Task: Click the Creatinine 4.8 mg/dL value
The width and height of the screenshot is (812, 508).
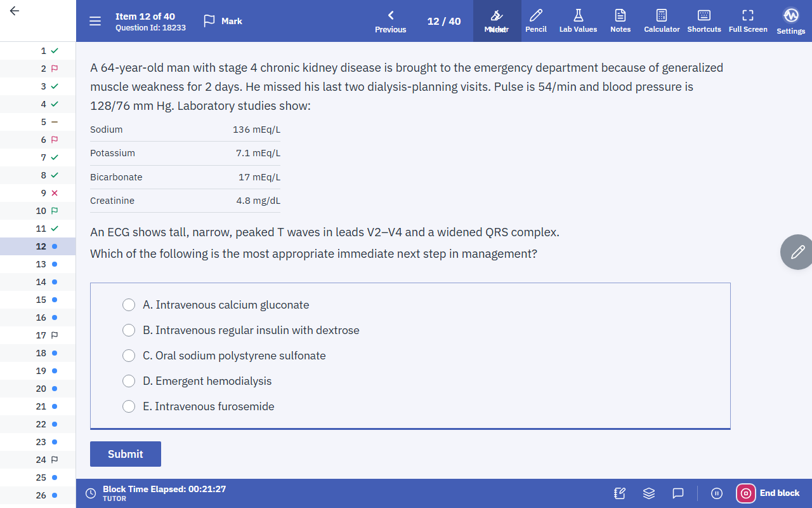Action: [x=258, y=201]
